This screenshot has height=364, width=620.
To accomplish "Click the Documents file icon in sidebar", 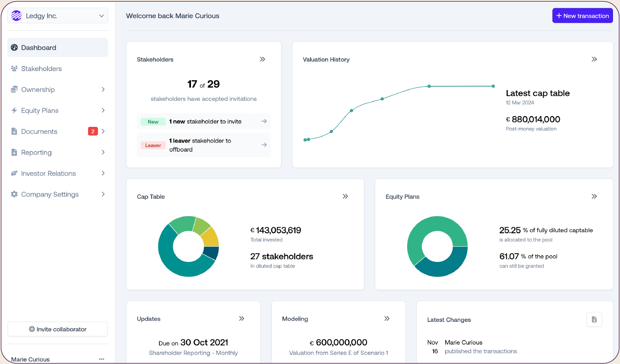I will [14, 131].
